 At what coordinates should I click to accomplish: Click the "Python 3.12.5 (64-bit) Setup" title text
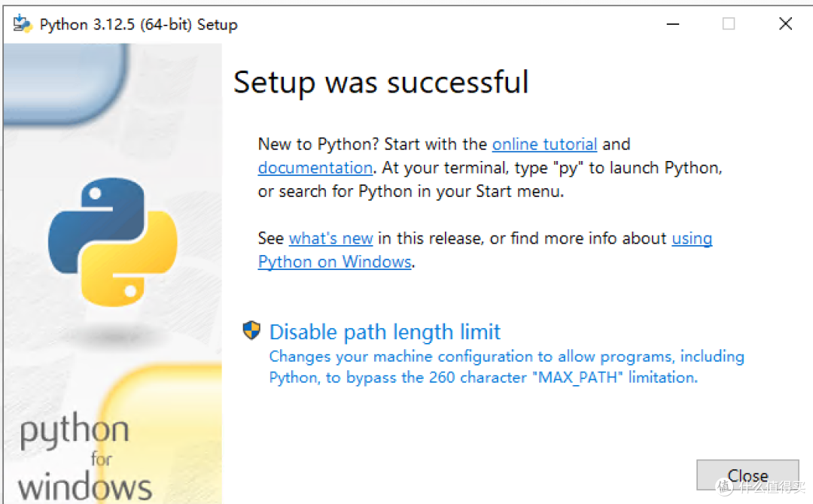(x=139, y=25)
